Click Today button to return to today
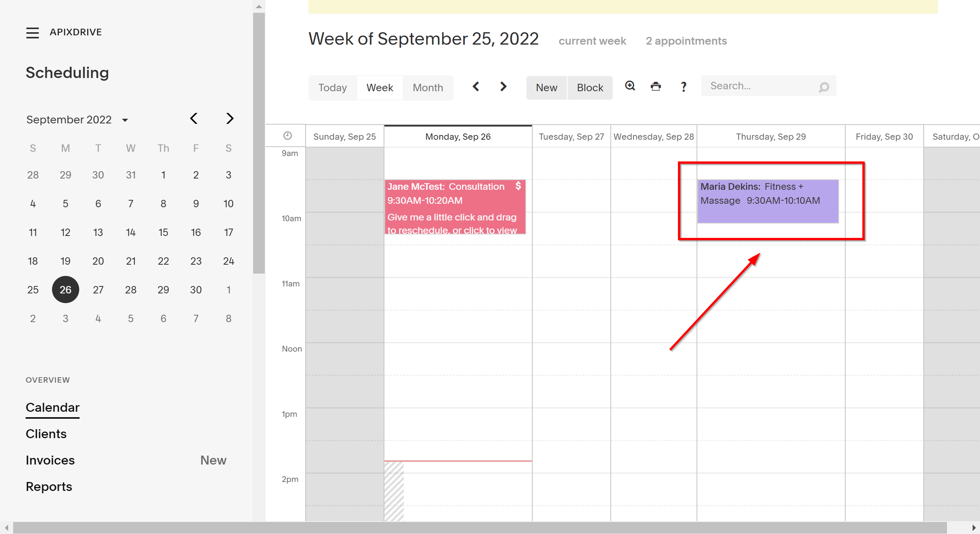The height and width of the screenshot is (534, 980). (332, 87)
